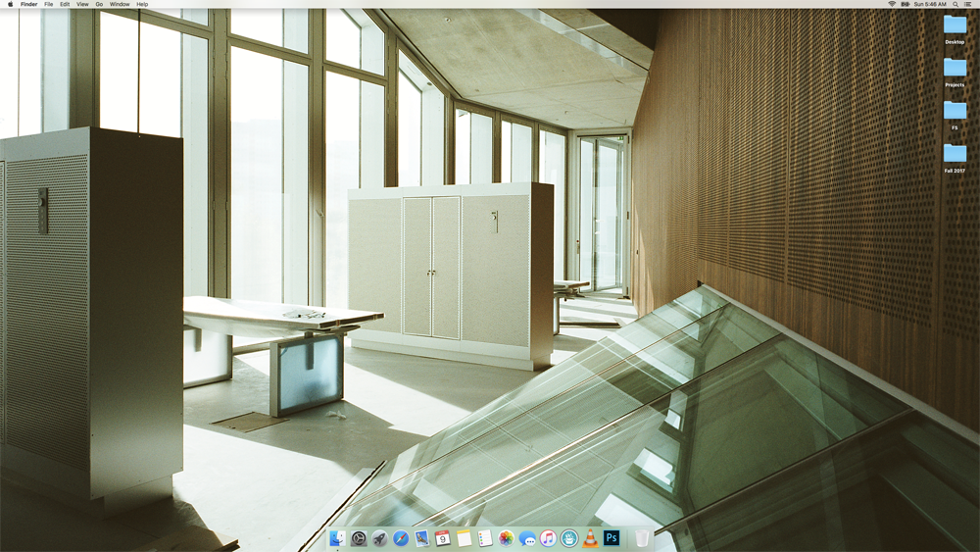The height and width of the screenshot is (552, 980).
Task: Open Reminders list app in Dock
Action: (485, 538)
